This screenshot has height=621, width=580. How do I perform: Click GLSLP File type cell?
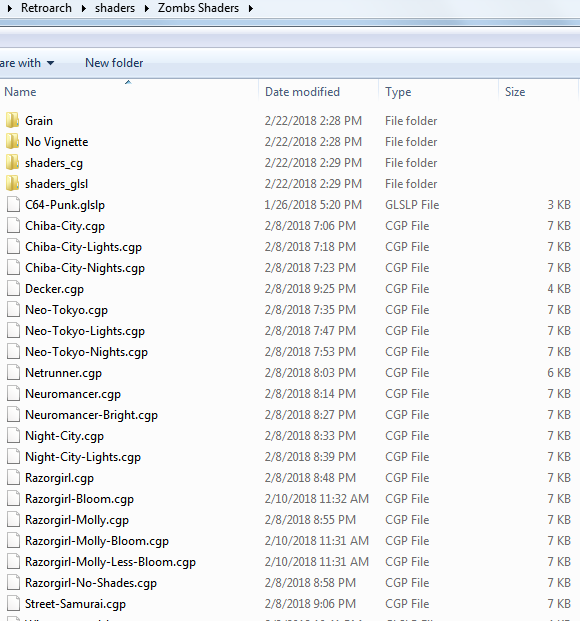[x=412, y=205]
